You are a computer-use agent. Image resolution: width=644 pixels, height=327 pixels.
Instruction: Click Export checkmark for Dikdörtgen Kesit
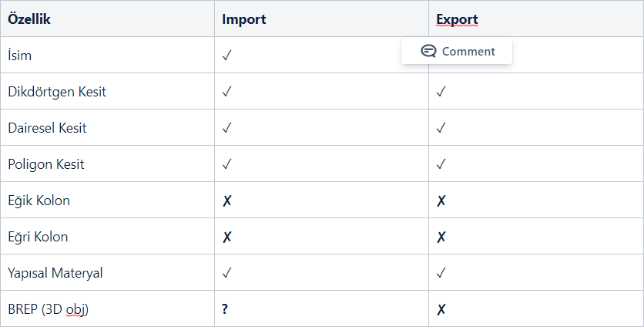pos(441,92)
